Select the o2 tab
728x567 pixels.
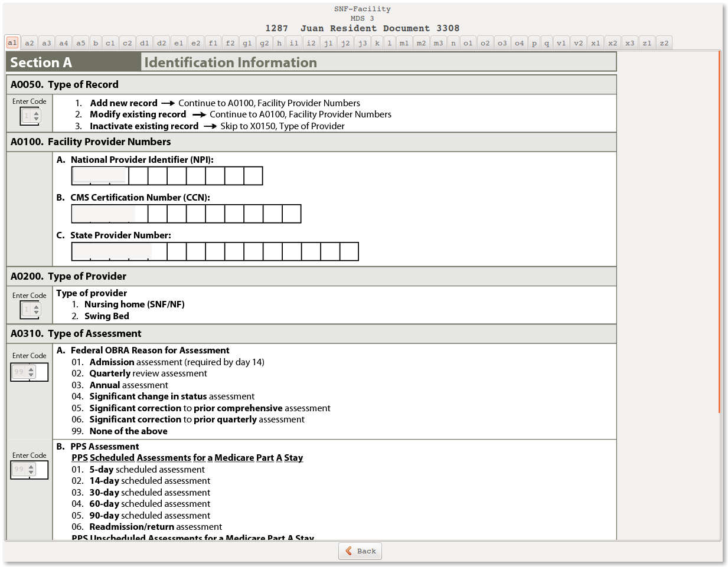(485, 43)
